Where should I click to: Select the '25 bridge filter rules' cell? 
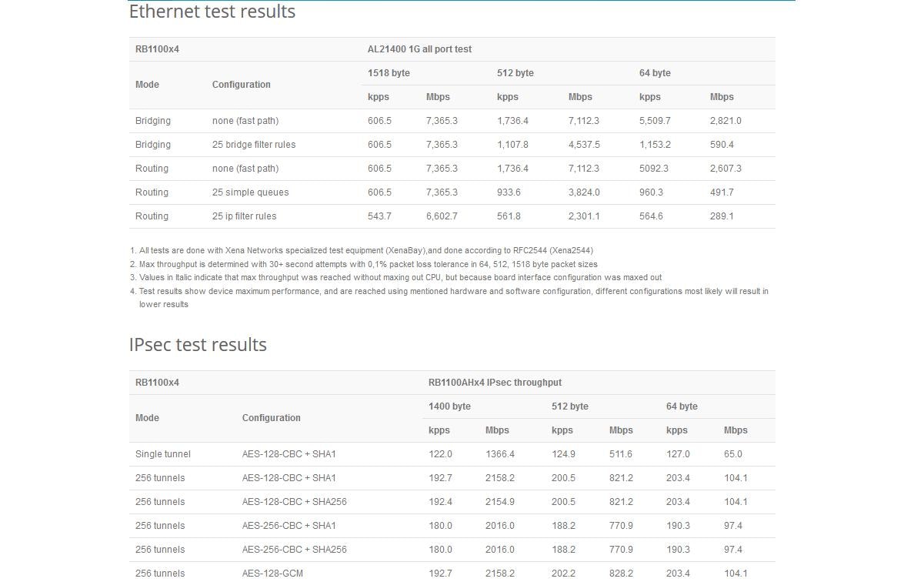[x=254, y=145]
